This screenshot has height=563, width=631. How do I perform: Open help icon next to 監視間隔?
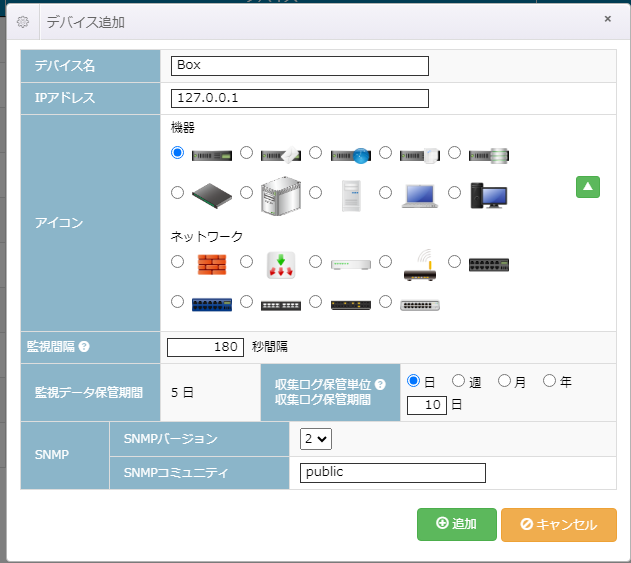point(84,346)
